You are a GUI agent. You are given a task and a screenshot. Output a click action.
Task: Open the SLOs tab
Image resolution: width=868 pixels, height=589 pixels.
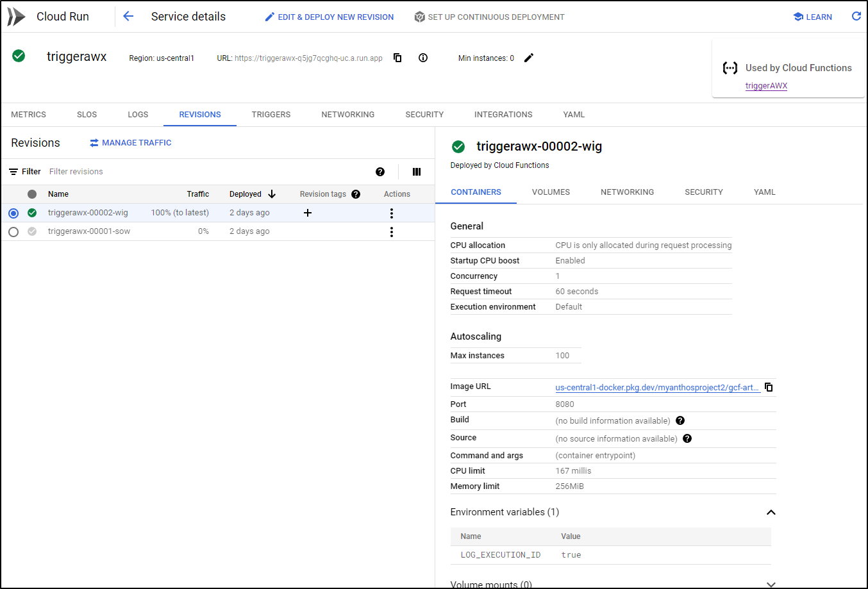coord(87,115)
